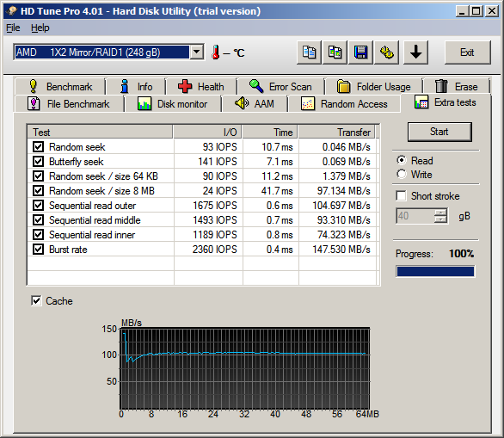Enable the Short stroke checkbox

(x=401, y=196)
